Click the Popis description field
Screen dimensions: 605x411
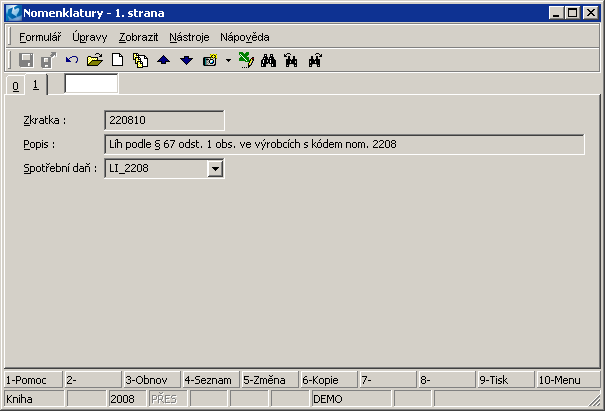(344, 144)
